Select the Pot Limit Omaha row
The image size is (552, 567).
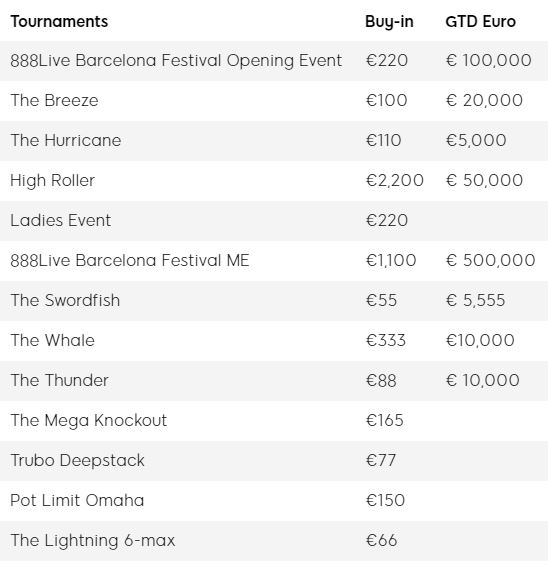[274, 500]
